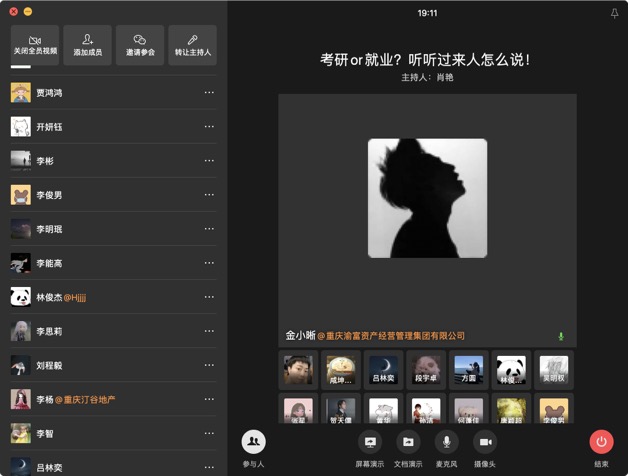Open the 邀请参会 invite option
The height and width of the screenshot is (476, 628).
coord(140,45)
